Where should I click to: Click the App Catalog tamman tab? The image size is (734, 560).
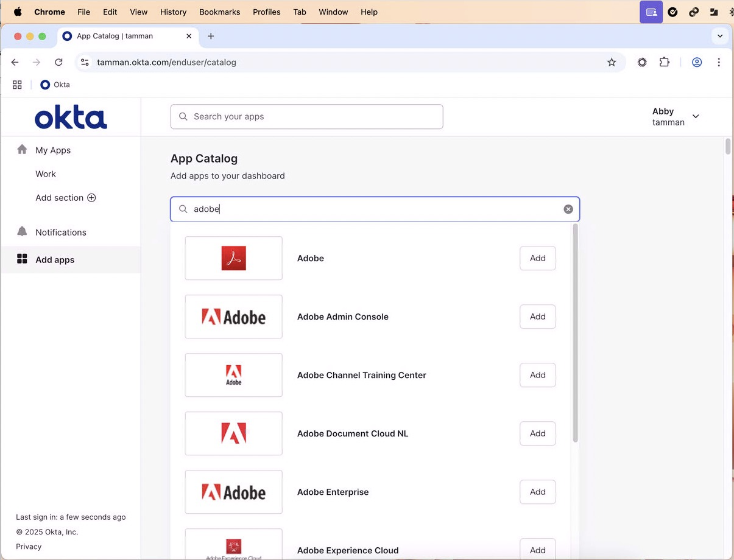(128, 36)
